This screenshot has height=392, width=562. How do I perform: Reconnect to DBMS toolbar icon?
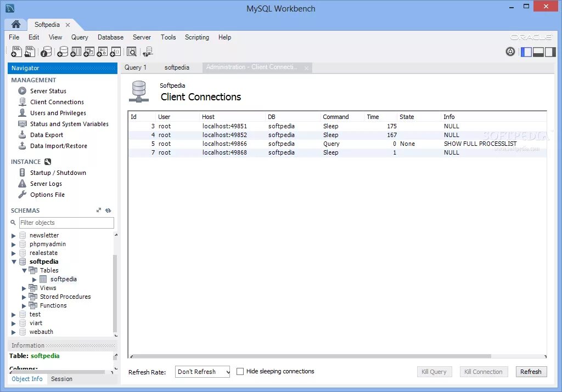pos(148,52)
